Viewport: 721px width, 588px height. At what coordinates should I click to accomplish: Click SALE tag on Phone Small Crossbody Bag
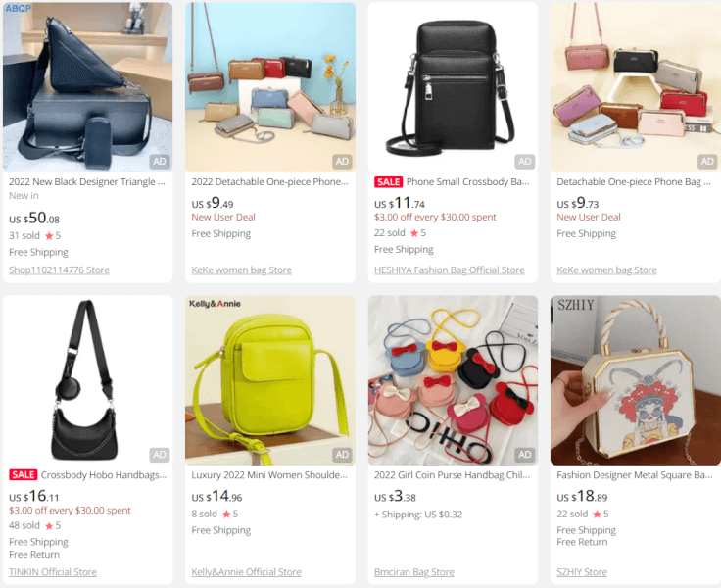(x=388, y=182)
